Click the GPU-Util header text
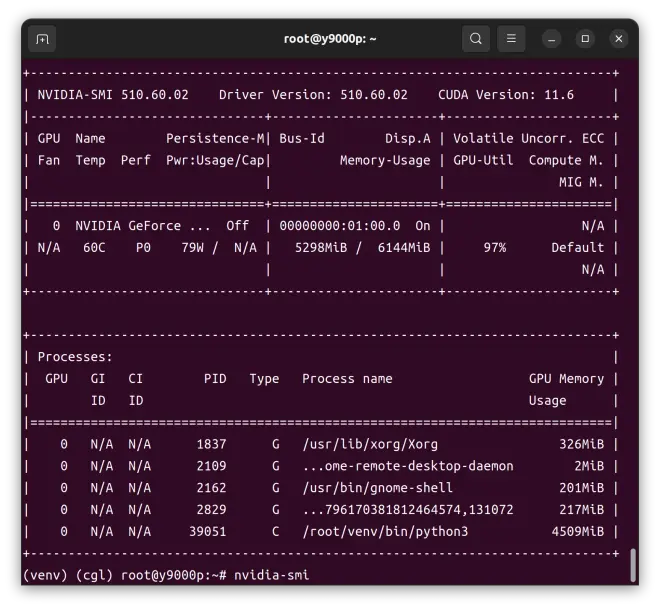 [483, 160]
